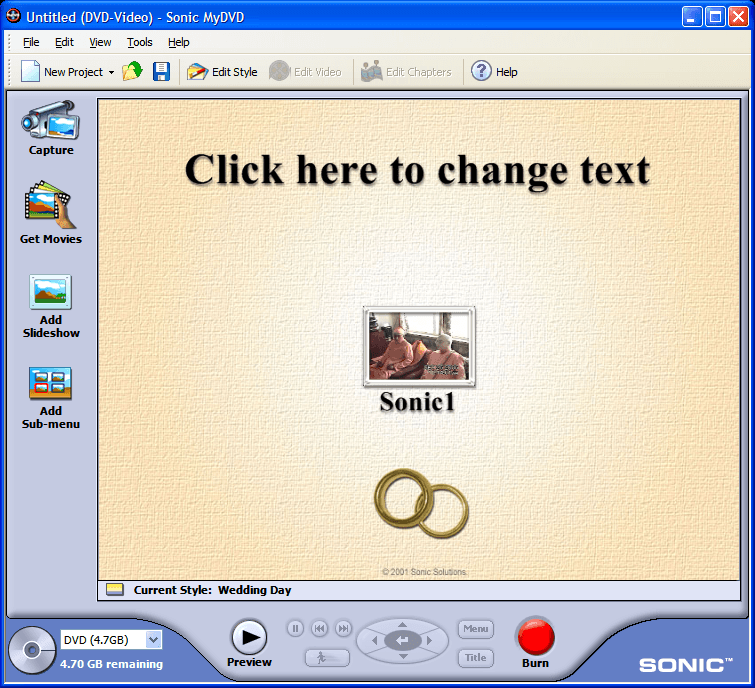Click the '4.70 GB remaining' text
The image size is (755, 688).
click(x=111, y=664)
